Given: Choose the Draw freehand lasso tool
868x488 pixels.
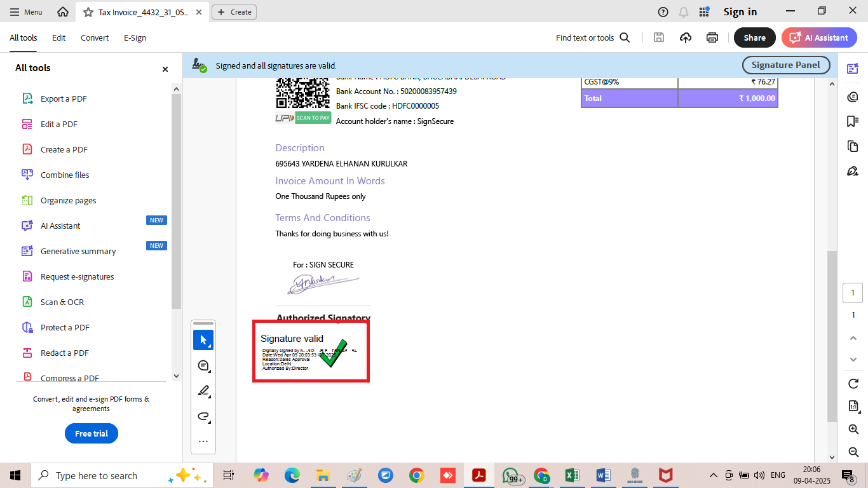Looking at the screenshot, I should [x=203, y=416].
